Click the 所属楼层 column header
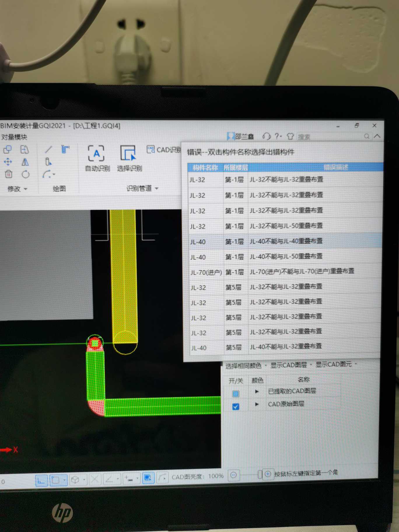399x532 pixels. pyautogui.click(x=236, y=168)
